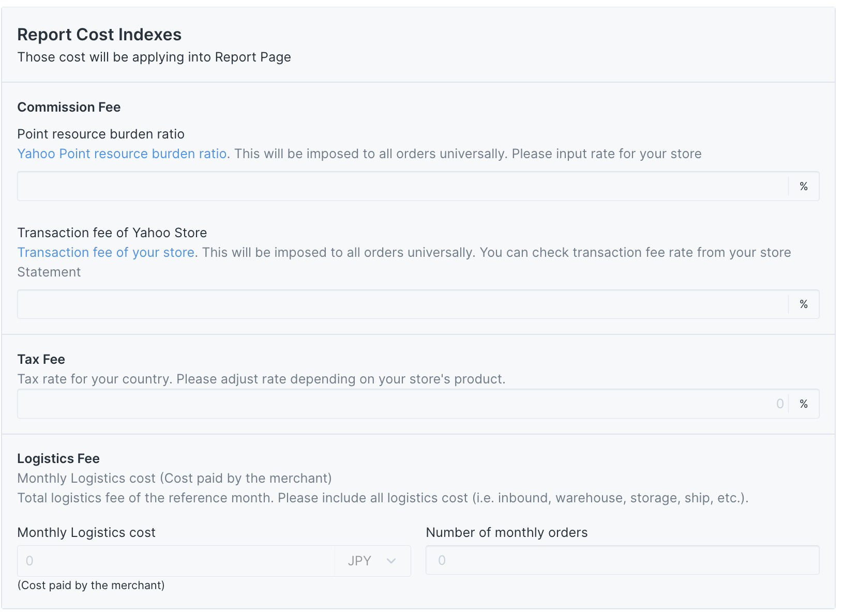Open the Yahoo Point resource burden ratio link
This screenshot has height=616, width=844.
pyautogui.click(x=122, y=154)
